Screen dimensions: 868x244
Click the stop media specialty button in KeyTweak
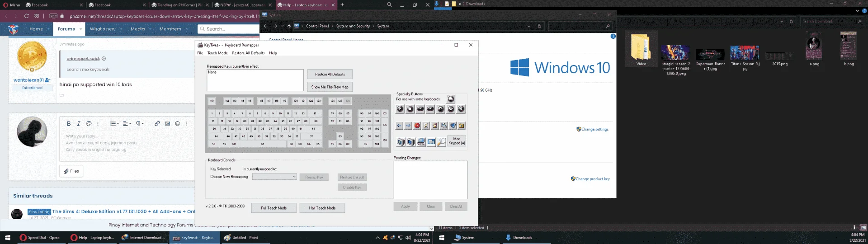pyautogui.click(x=410, y=109)
